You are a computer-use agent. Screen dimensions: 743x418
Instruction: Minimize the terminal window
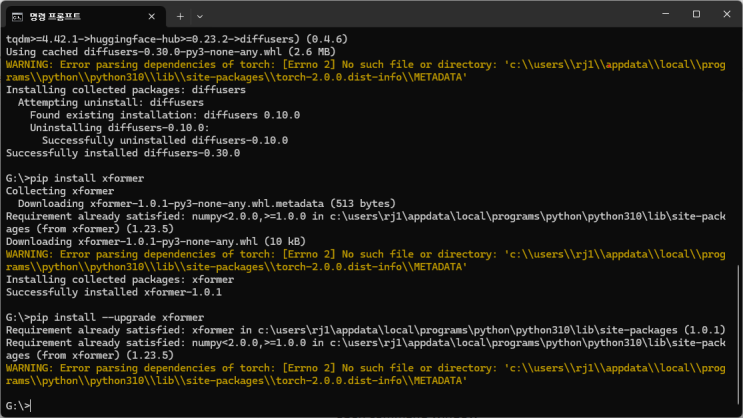point(666,14)
